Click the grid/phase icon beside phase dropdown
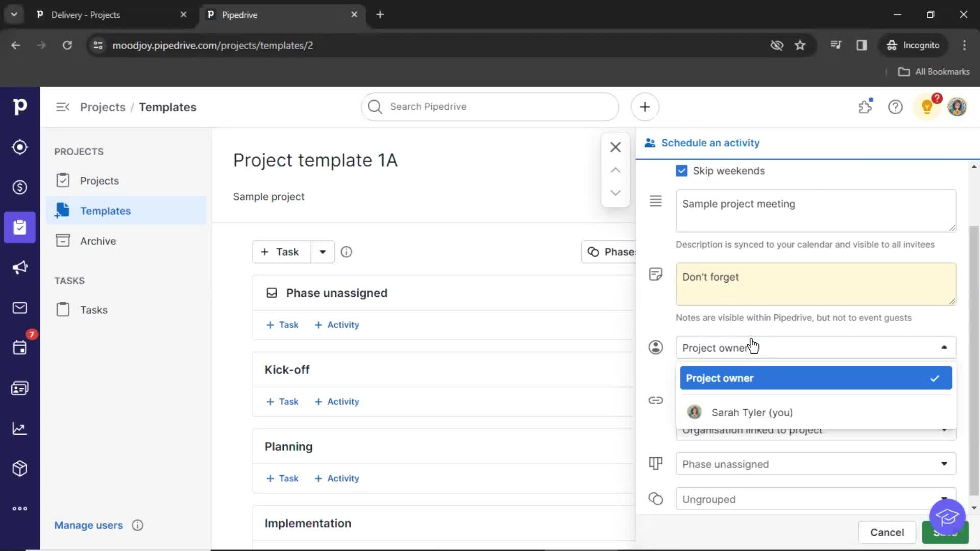 click(655, 463)
